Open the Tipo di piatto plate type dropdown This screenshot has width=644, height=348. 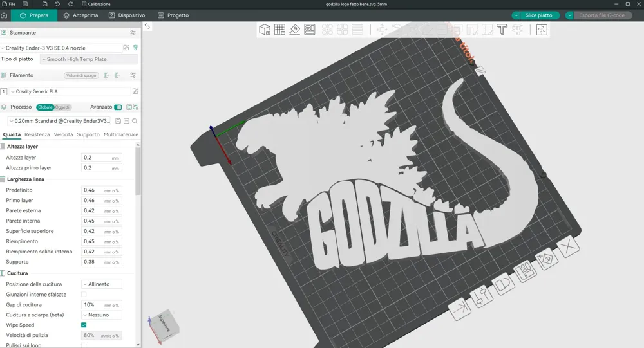89,59
